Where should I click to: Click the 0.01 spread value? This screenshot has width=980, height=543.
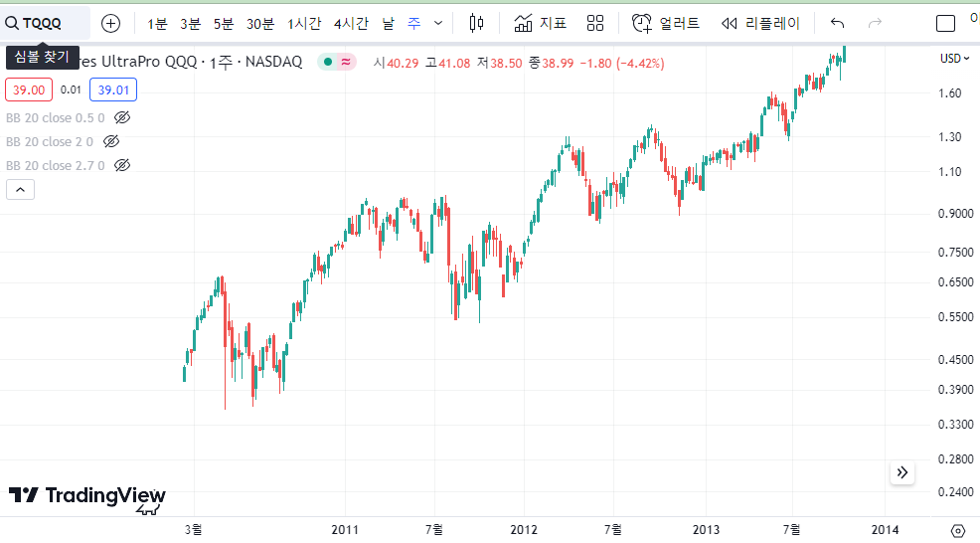pos(71,90)
